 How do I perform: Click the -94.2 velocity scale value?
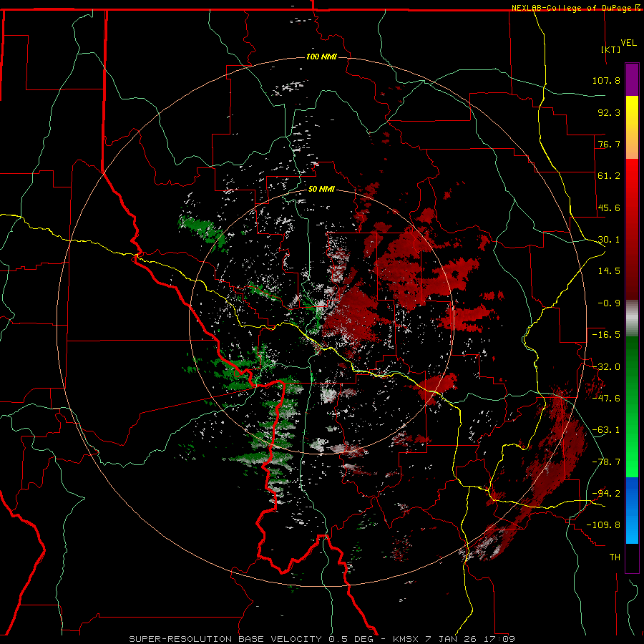[606, 494]
